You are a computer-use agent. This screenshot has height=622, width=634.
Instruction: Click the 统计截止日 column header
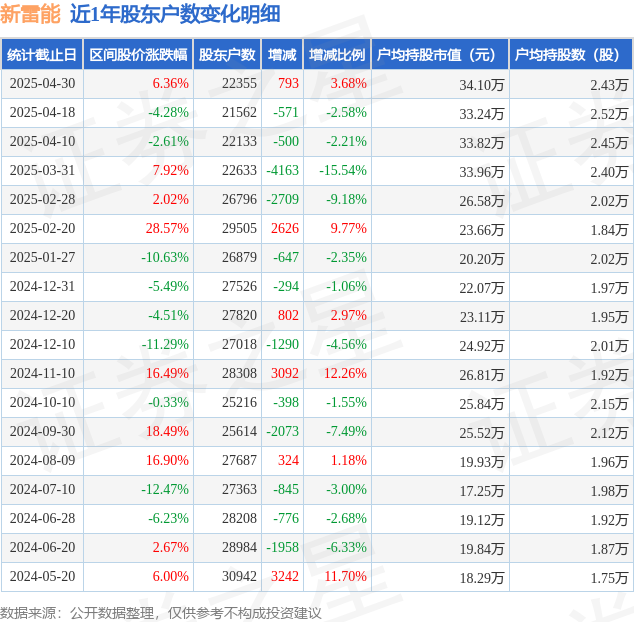pyautogui.click(x=42, y=55)
